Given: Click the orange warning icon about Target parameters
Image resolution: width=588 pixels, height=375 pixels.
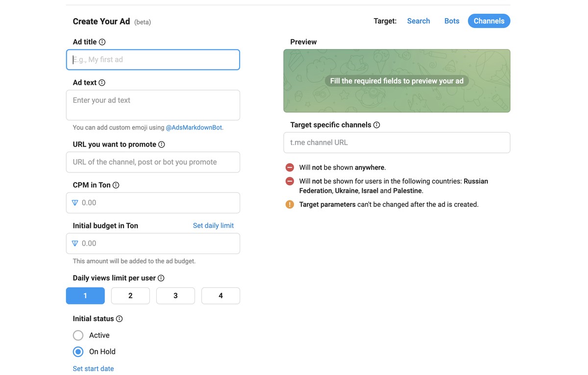Looking at the screenshot, I should click(x=290, y=204).
